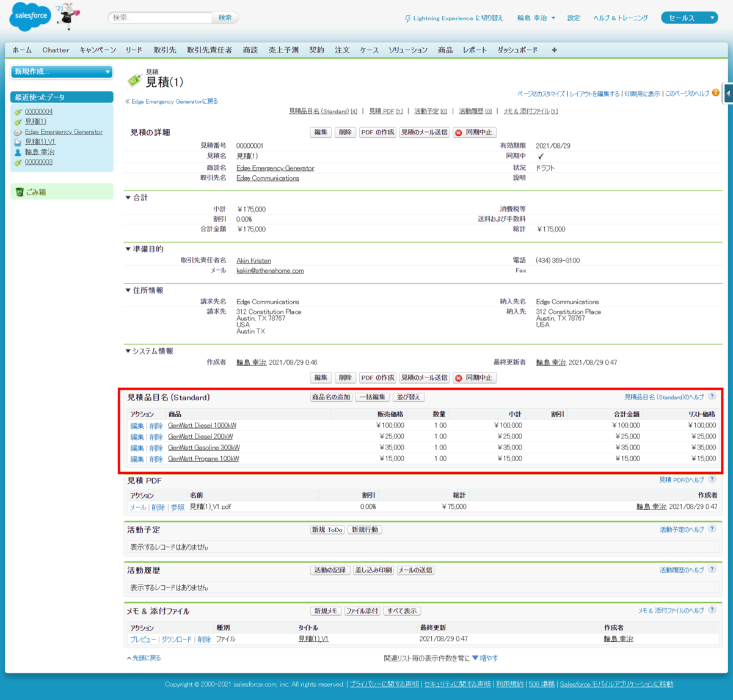
Task: Click the Salesforce cloud logo
Action: click(30, 17)
